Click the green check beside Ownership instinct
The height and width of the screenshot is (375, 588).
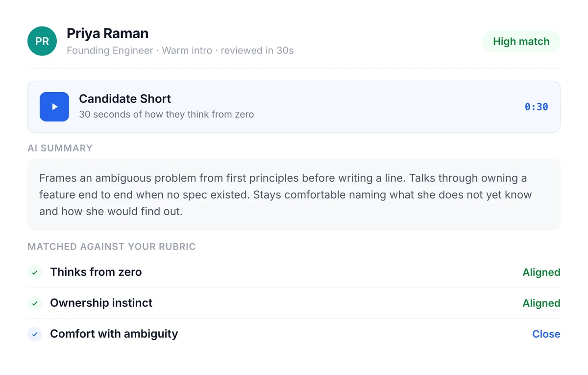[x=35, y=303]
